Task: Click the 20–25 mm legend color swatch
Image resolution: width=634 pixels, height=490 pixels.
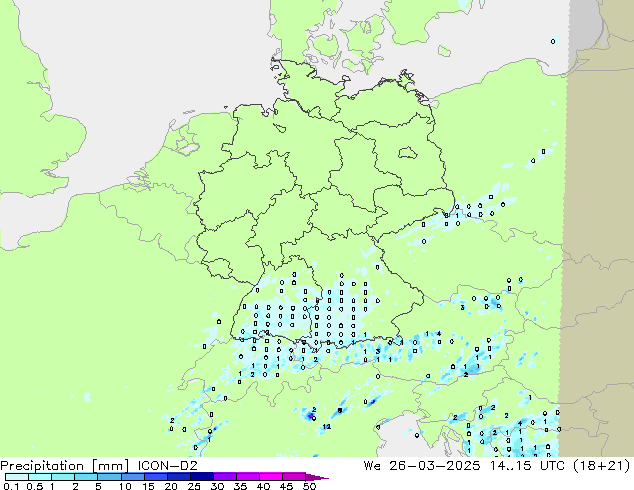Action: pyautogui.click(x=178, y=477)
